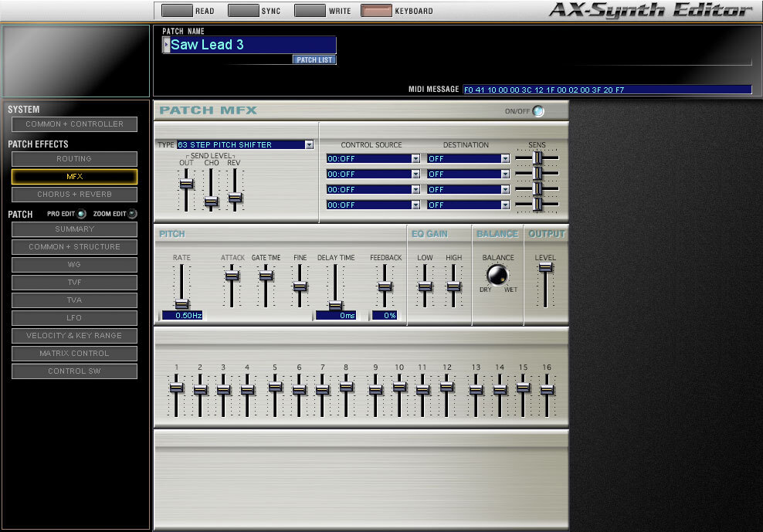Enable ZOOM EDIT mode

[132, 214]
